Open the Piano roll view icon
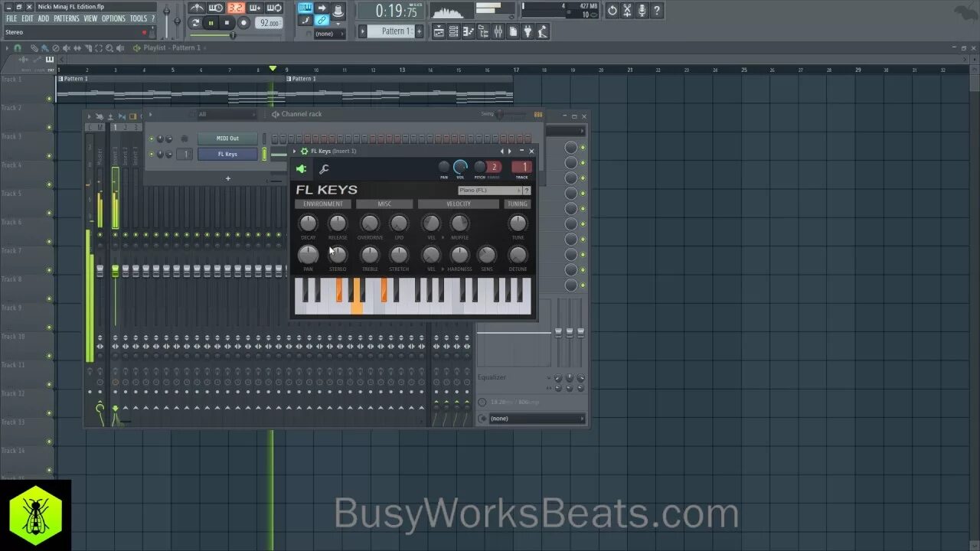This screenshot has height=551, width=980. click(x=469, y=31)
